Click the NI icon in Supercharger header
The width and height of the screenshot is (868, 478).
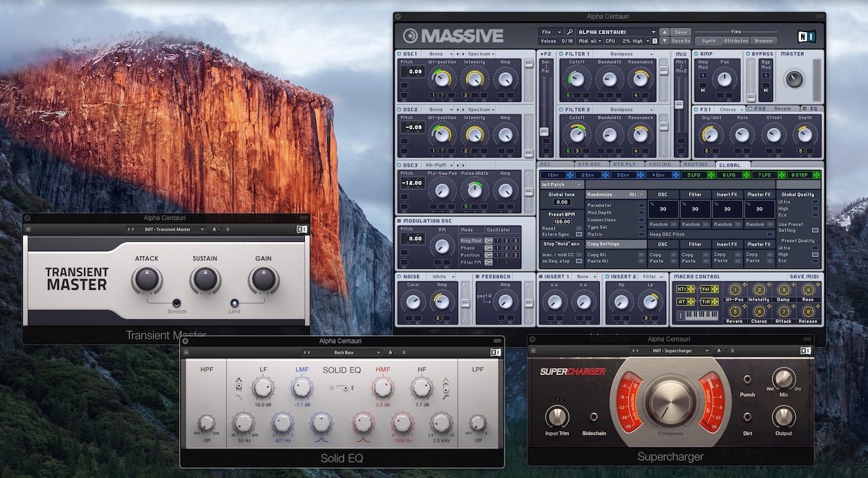point(805,351)
